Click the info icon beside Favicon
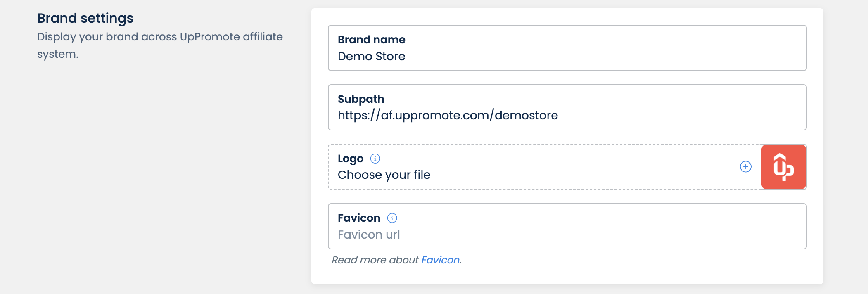Screen dimensions: 868x294 [392, 218]
